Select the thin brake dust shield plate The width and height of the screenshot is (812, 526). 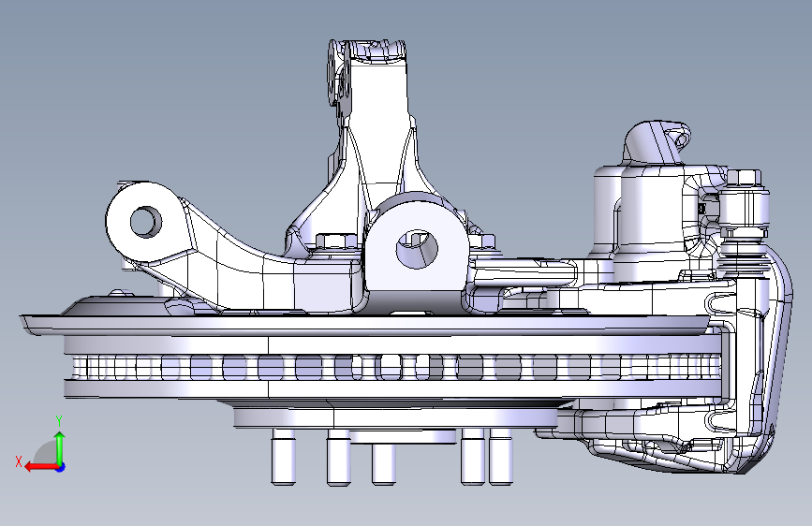365,324
